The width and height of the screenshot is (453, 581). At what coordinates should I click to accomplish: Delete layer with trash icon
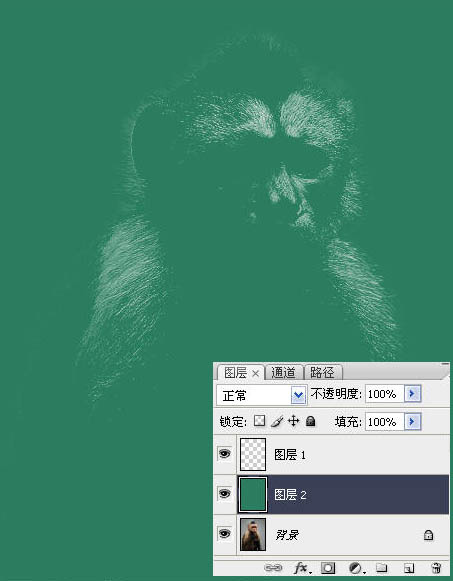[x=436, y=568]
